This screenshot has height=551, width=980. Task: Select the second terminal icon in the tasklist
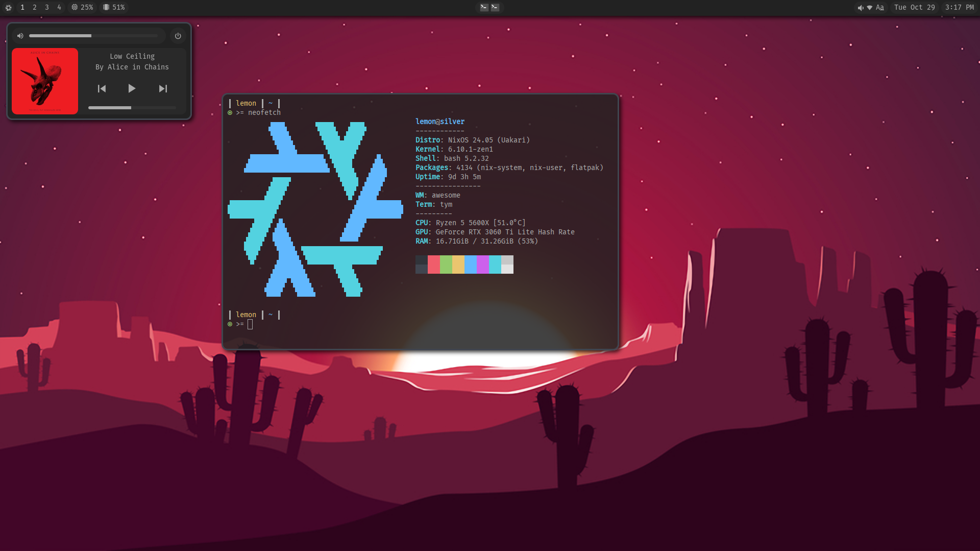(x=495, y=8)
